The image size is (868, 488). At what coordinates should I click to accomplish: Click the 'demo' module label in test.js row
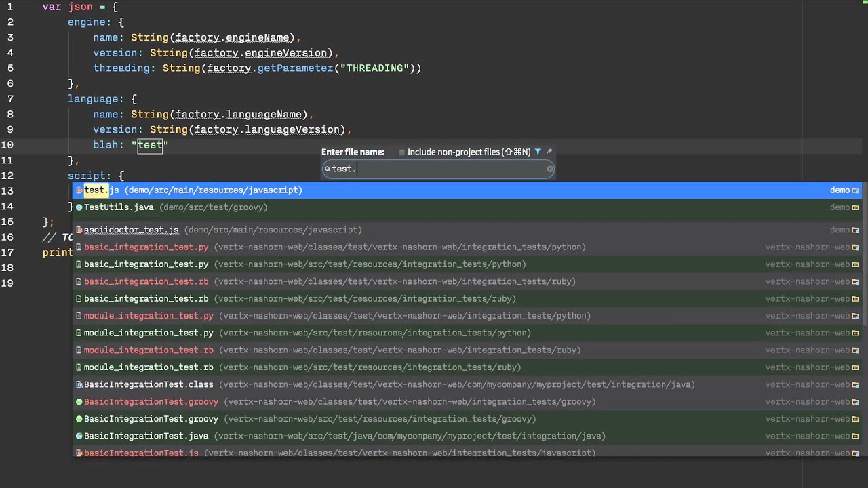[x=840, y=190]
